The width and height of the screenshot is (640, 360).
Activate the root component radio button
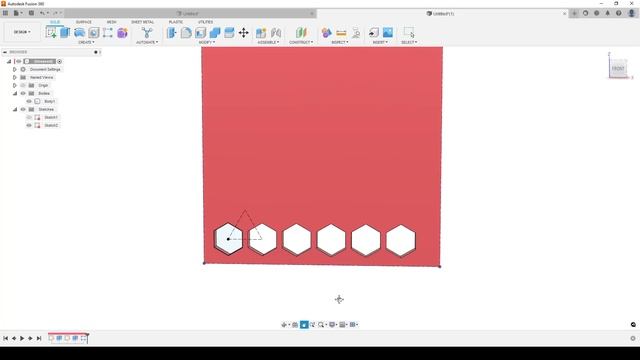(x=60, y=61)
